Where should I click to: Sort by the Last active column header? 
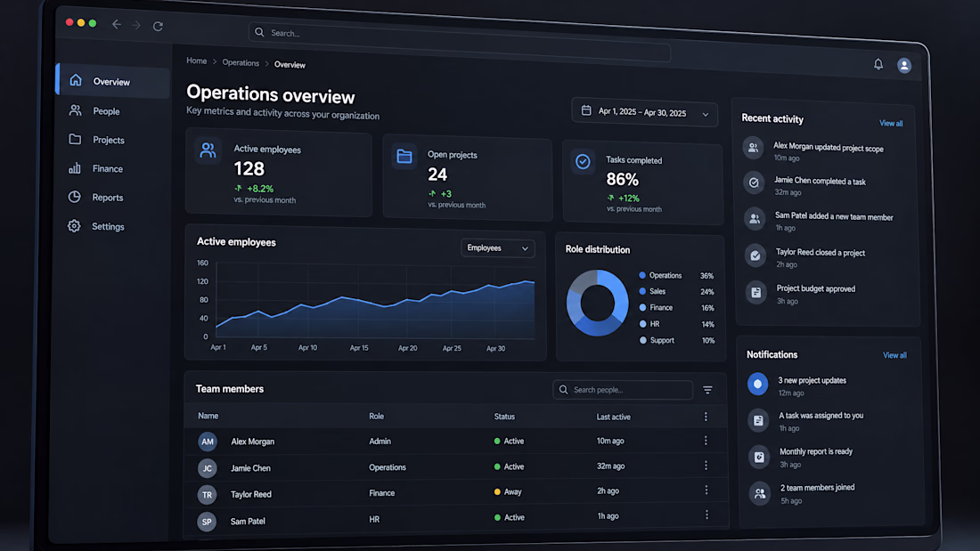point(613,417)
